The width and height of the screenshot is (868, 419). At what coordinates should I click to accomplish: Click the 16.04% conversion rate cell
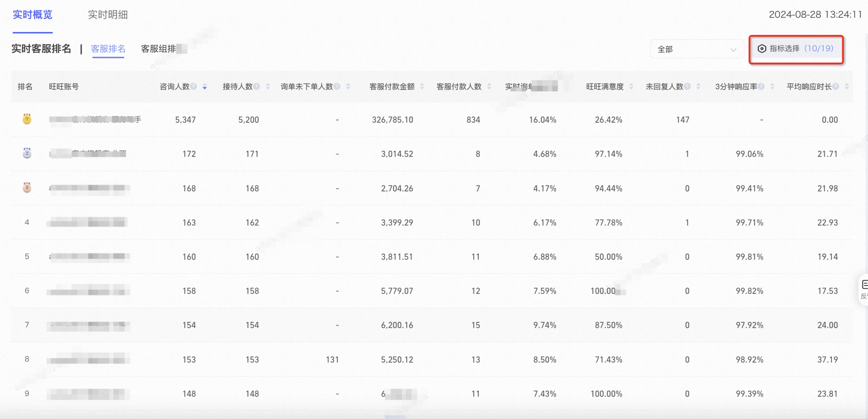(x=543, y=120)
